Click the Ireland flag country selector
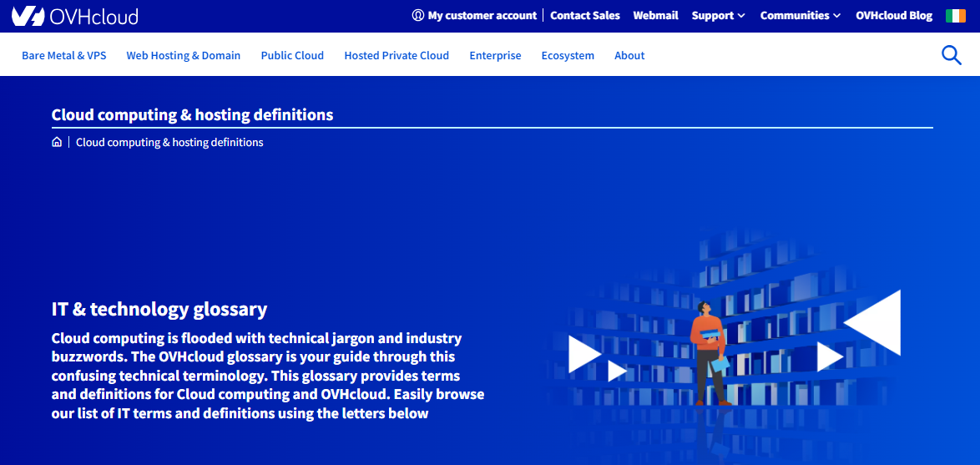This screenshot has width=980, height=465. (x=956, y=16)
